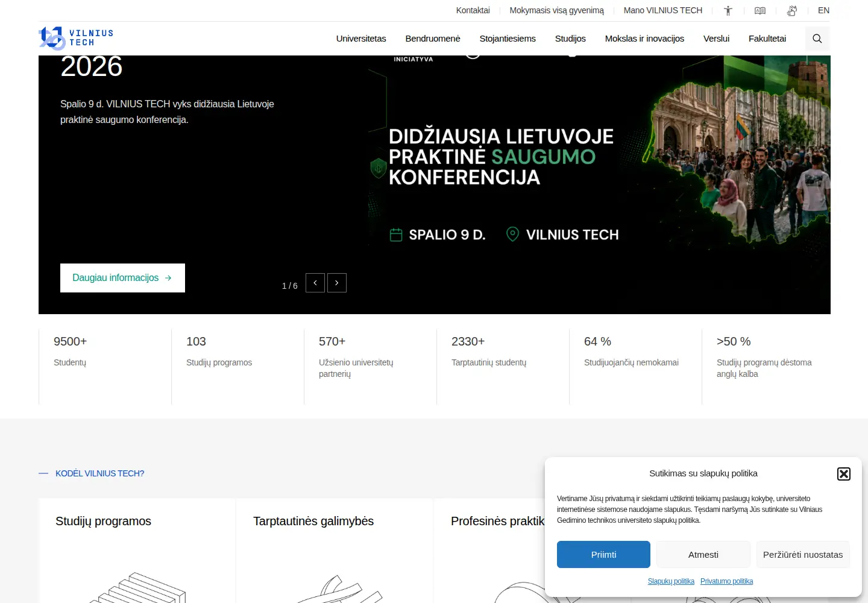Advance to the next hero slide
Viewport: 868px width, 603px height.
(337, 283)
